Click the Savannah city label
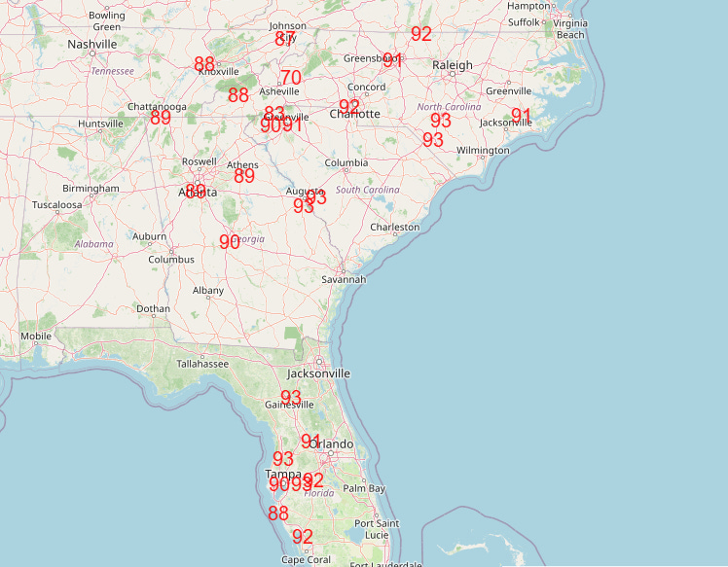Image resolution: width=728 pixels, height=567 pixels. pos(344,279)
